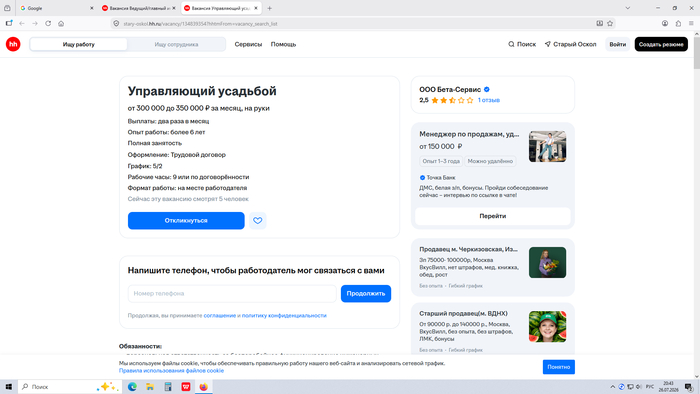Open browser extensions icon
The height and width of the screenshot is (394, 700).
click(x=678, y=24)
